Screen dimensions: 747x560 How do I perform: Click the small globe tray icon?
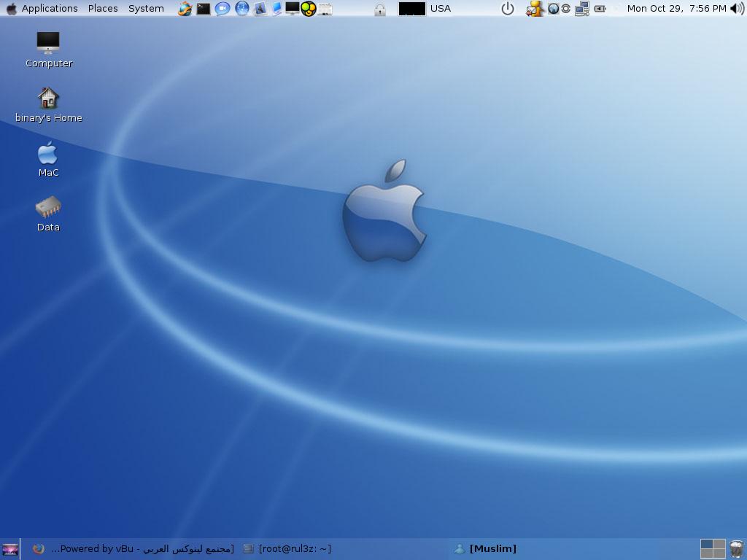pyautogui.click(x=553, y=9)
